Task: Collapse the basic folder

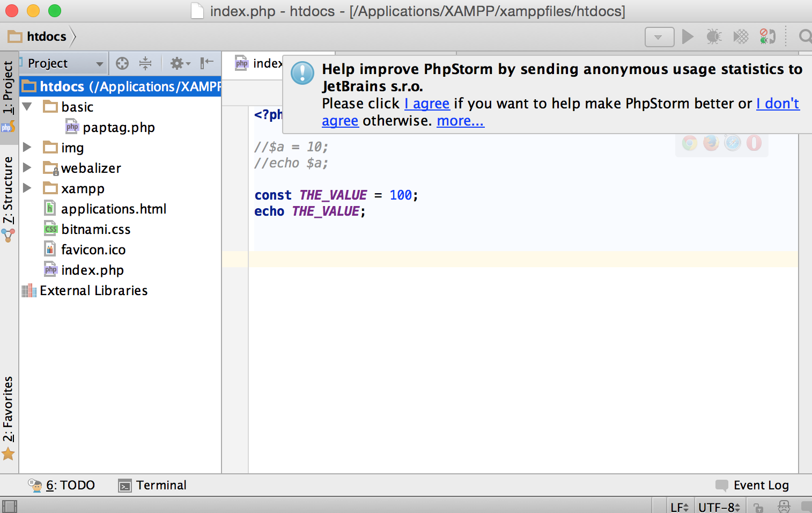Action: pyautogui.click(x=27, y=106)
